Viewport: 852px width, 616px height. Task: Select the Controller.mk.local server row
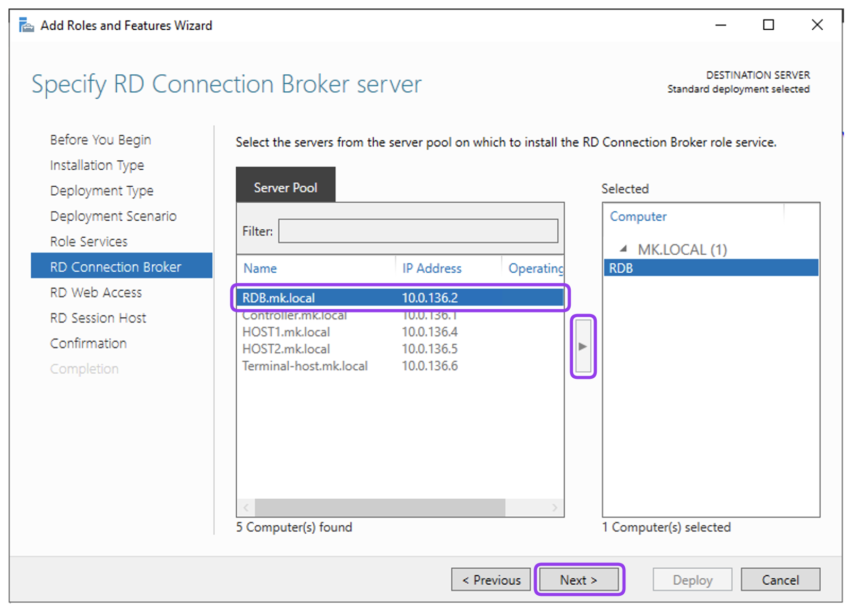[x=400, y=316]
